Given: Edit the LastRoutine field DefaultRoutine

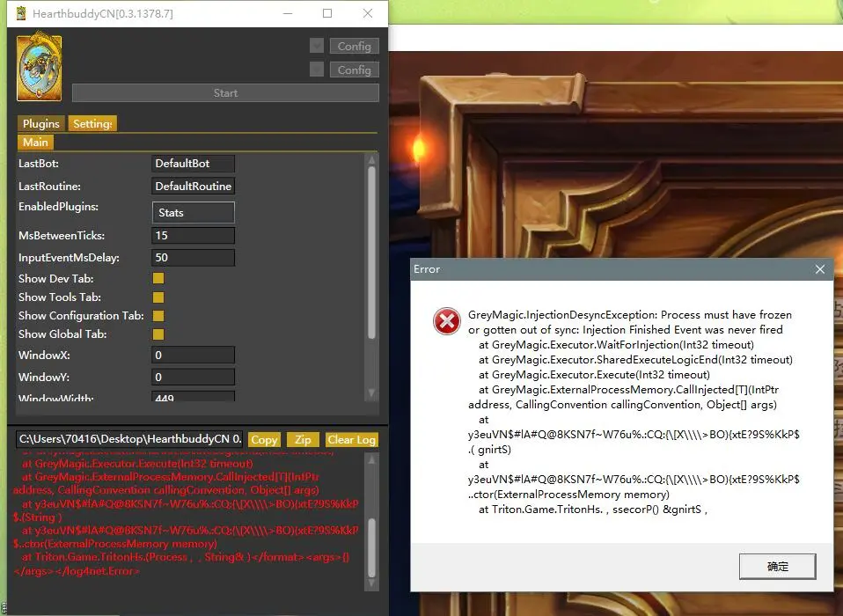Looking at the screenshot, I should pyautogui.click(x=193, y=186).
